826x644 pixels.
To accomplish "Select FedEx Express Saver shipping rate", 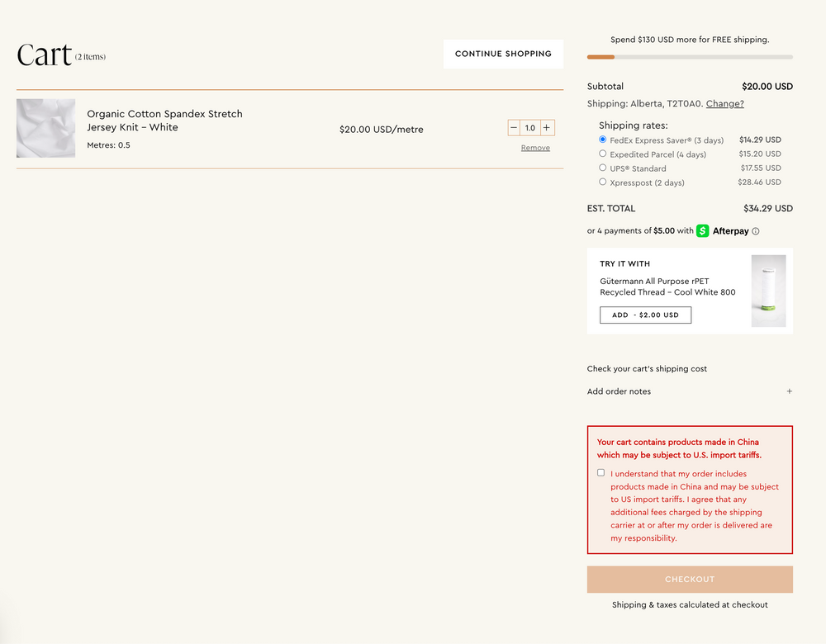I will 603,140.
